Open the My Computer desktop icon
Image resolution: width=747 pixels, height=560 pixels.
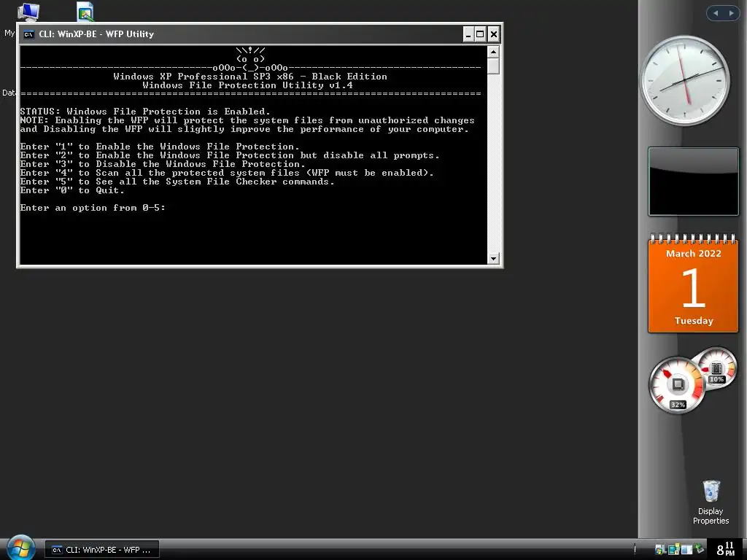coord(28,12)
